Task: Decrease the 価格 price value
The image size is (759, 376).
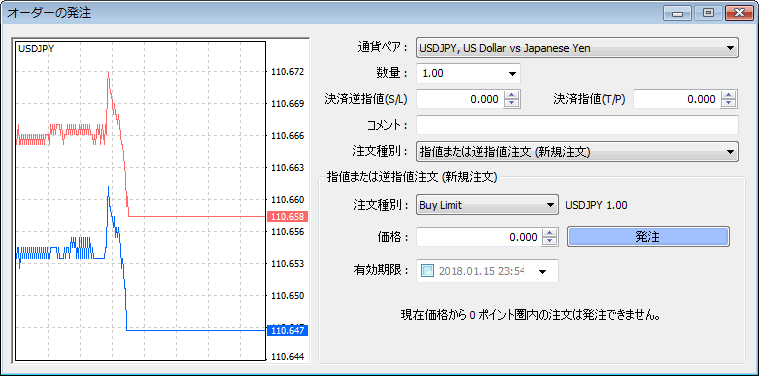Action: click(x=549, y=241)
